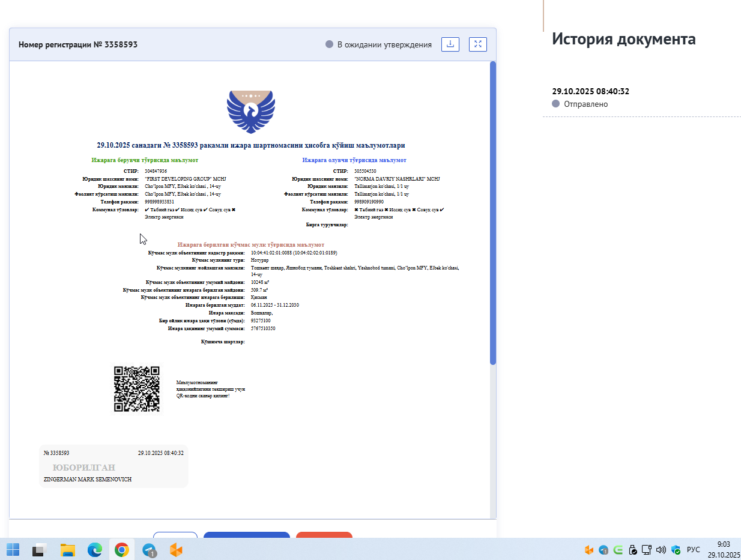The width and height of the screenshot is (741, 560).
Task: Click total area value 10248 м²
Action: coord(259,282)
